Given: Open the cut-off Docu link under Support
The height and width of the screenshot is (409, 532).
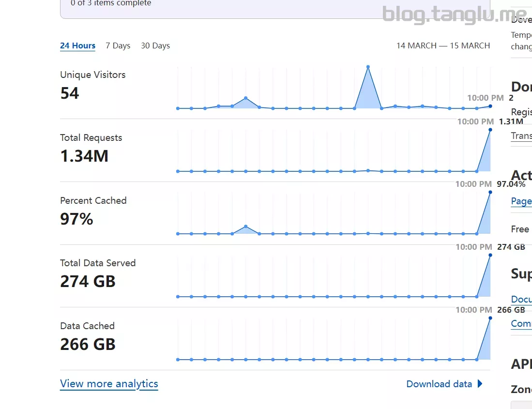Looking at the screenshot, I should [x=521, y=299].
